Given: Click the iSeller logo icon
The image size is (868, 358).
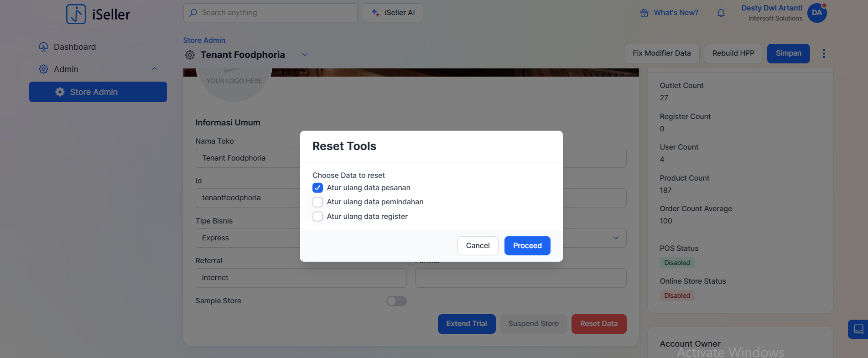Looking at the screenshot, I should pyautogui.click(x=76, y=14).
